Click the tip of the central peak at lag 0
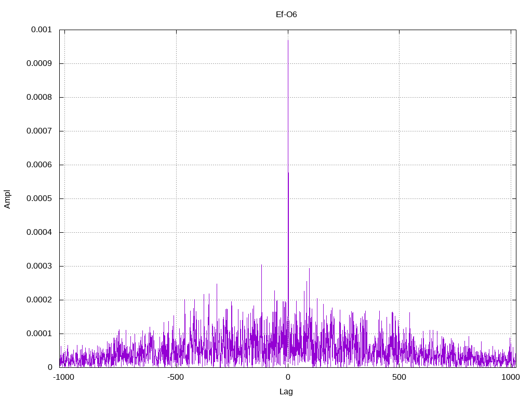The width and height of the screenshot is (532, 399). (x=288, y=41)
